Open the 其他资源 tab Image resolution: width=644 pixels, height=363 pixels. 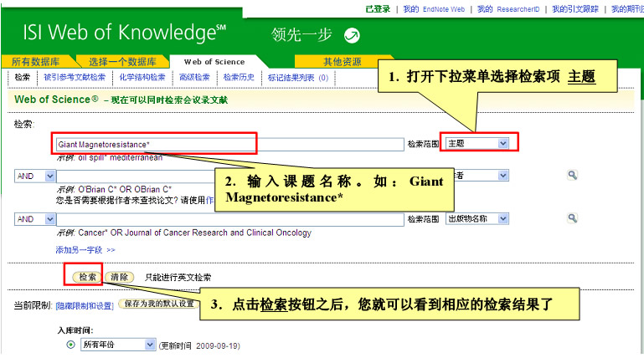pyautogui.click(x=343, y=62)
